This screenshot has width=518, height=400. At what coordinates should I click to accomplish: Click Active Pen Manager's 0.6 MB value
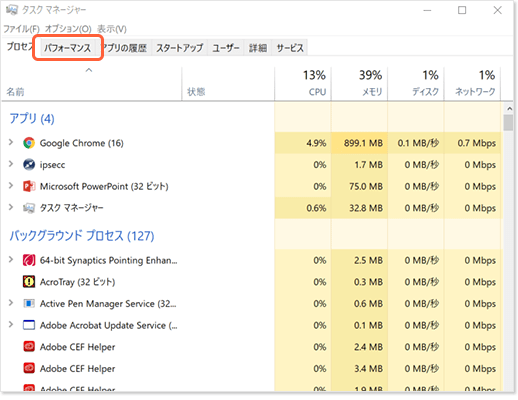[x=368, y=304]
